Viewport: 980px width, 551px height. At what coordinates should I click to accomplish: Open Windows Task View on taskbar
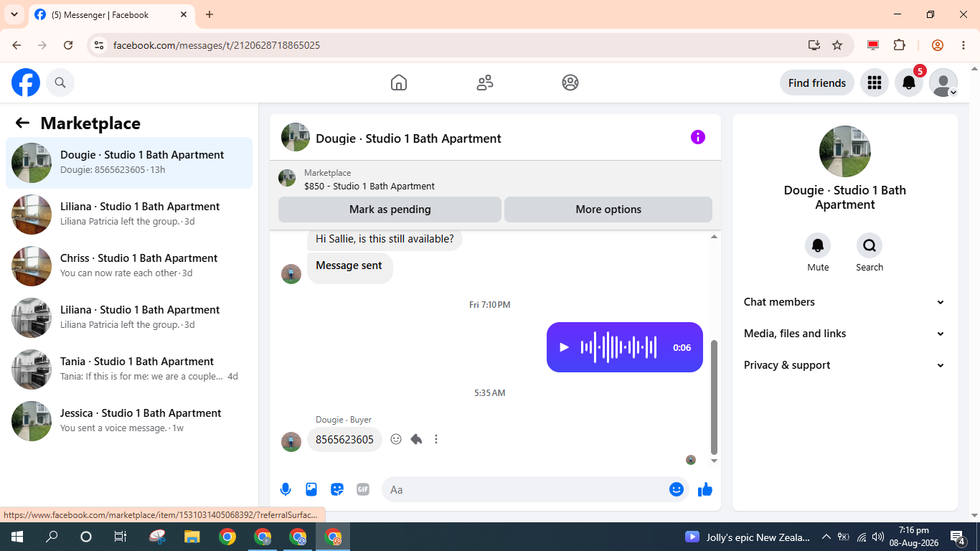[121, 537]
